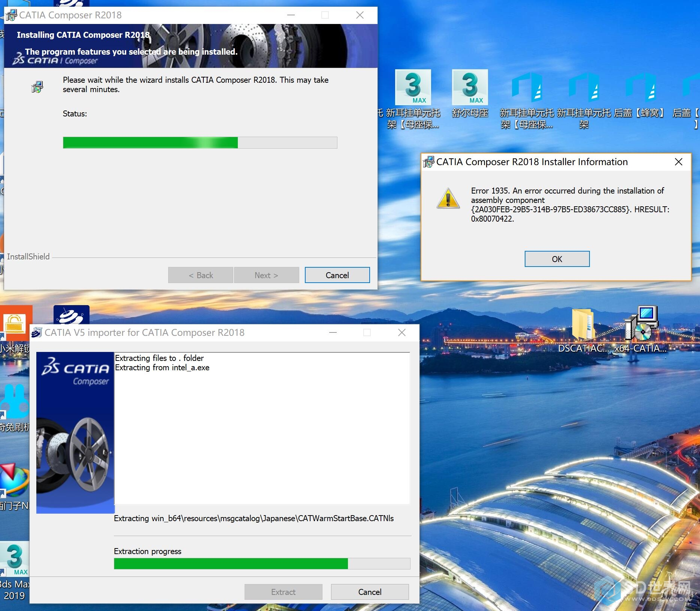
Task: Click the setup icon beside 'Please wait' text
Action: click(37, 87)
